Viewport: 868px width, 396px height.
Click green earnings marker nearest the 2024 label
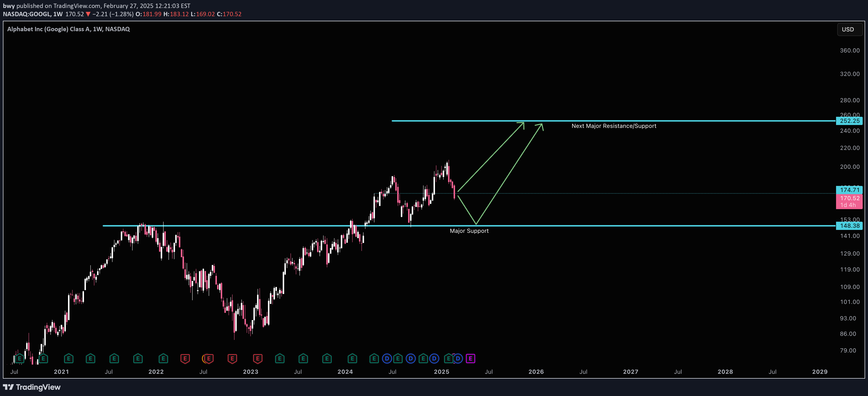click(352, 359)
